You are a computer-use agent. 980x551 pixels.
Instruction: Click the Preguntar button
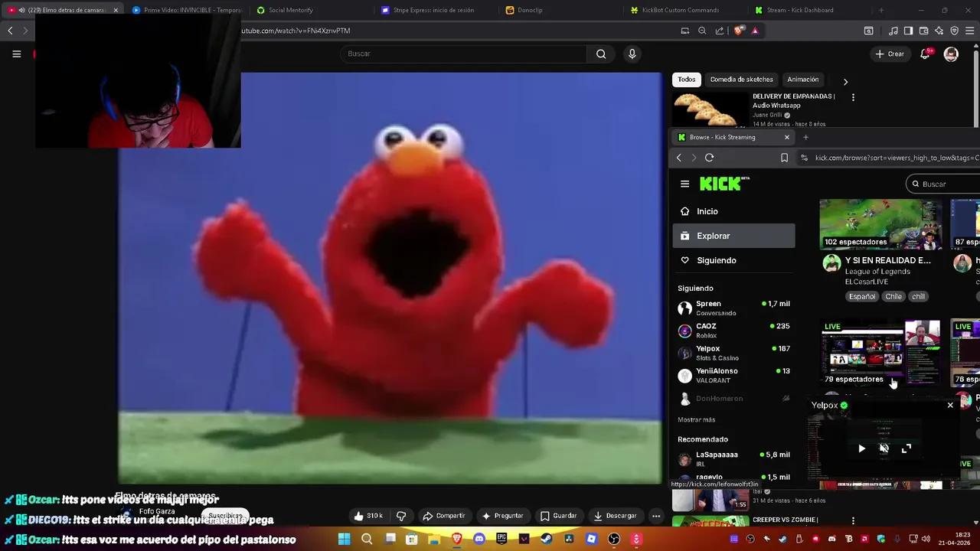point(502,516)
